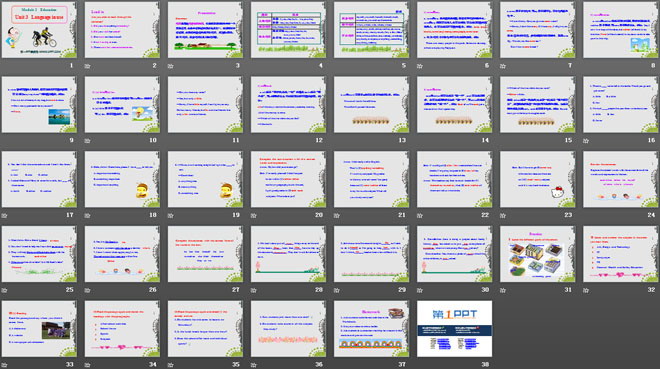Select slide 21 thumbnail

click(371, 179)
